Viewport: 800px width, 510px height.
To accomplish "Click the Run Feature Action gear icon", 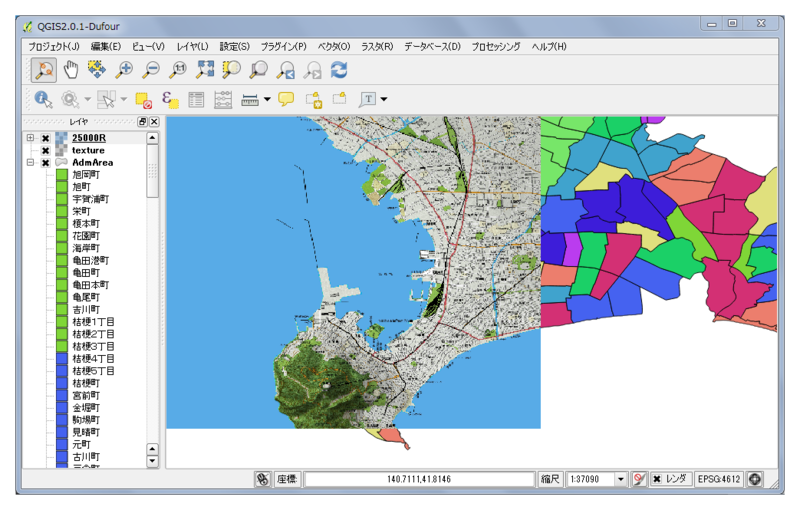I will coord(70,99).
